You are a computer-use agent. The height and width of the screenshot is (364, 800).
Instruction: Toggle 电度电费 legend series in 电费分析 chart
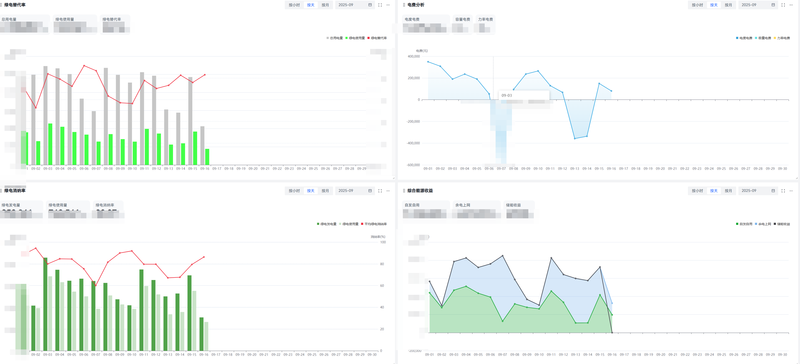point(744,38)
